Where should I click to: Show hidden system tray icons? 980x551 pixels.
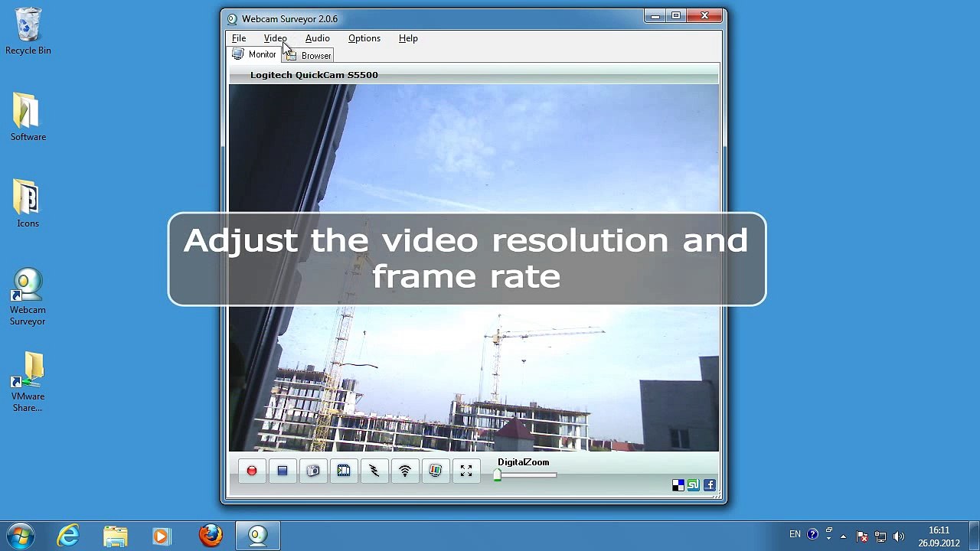click(844, 536)
